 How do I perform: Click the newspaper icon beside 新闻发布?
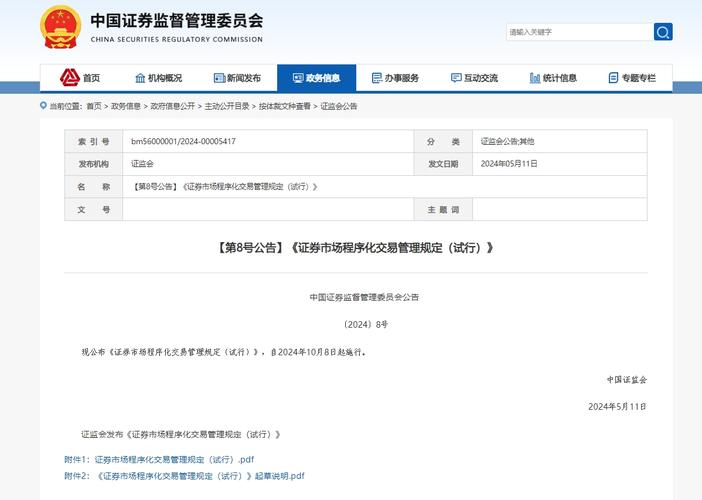219,78
